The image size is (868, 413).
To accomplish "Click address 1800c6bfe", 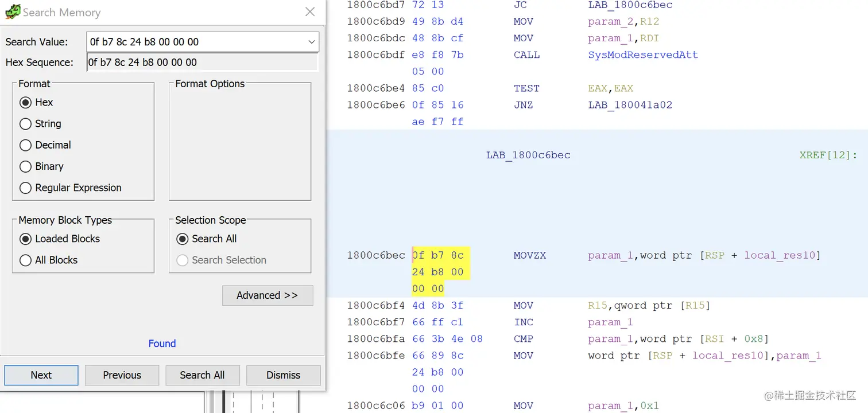I will [376, 356].
